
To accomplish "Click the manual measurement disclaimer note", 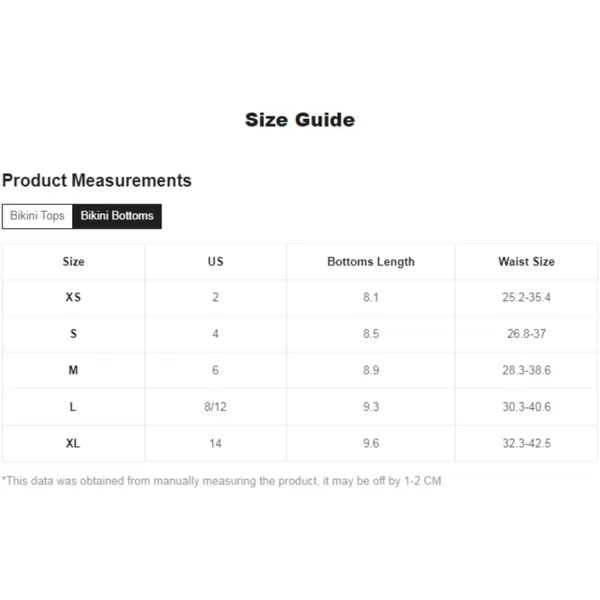I will (x=223, y=481).
